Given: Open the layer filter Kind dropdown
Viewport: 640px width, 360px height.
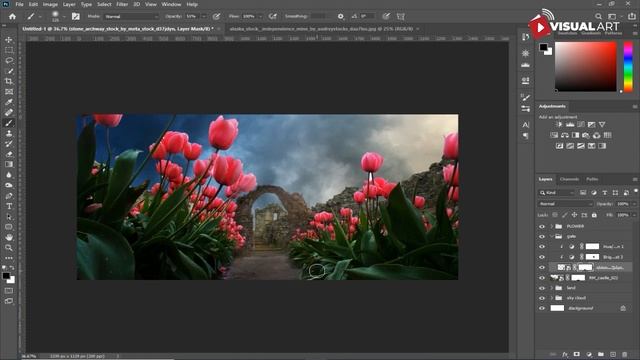Looking at the screenshot, I should coord(556,193).
